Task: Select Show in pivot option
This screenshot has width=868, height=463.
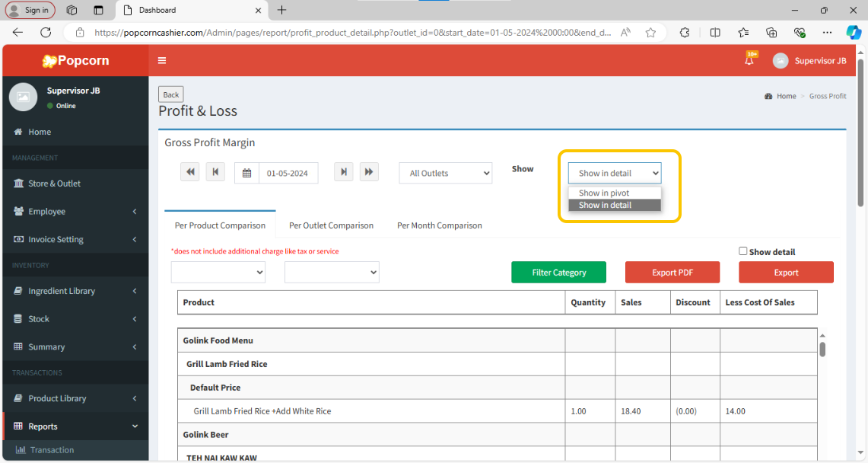Action: 615,193
